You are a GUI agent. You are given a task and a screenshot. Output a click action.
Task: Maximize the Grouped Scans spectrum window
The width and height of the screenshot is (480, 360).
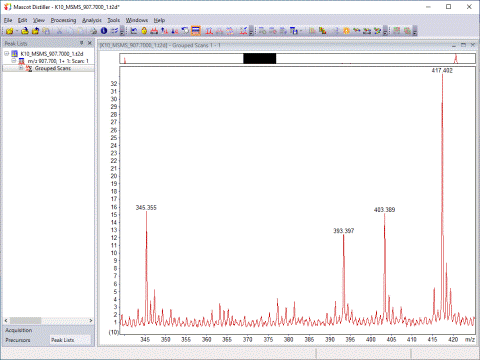pyautogui.click(x=463, y=45)
